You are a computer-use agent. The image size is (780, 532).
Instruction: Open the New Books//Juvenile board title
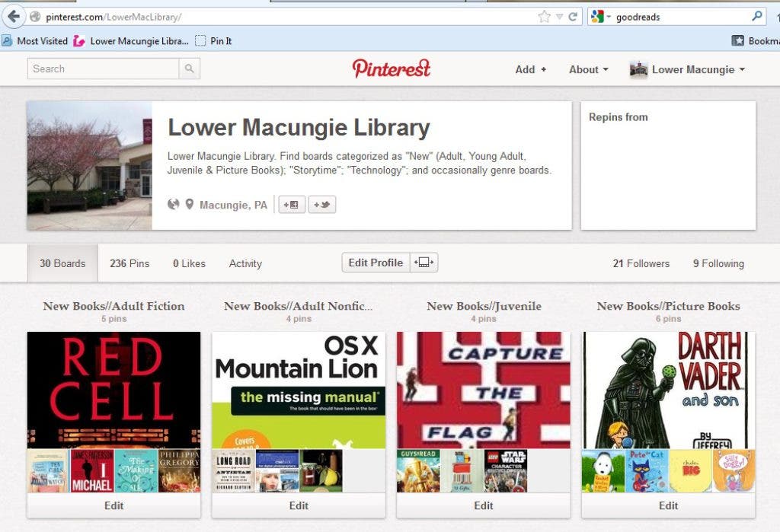coord(484,306)
